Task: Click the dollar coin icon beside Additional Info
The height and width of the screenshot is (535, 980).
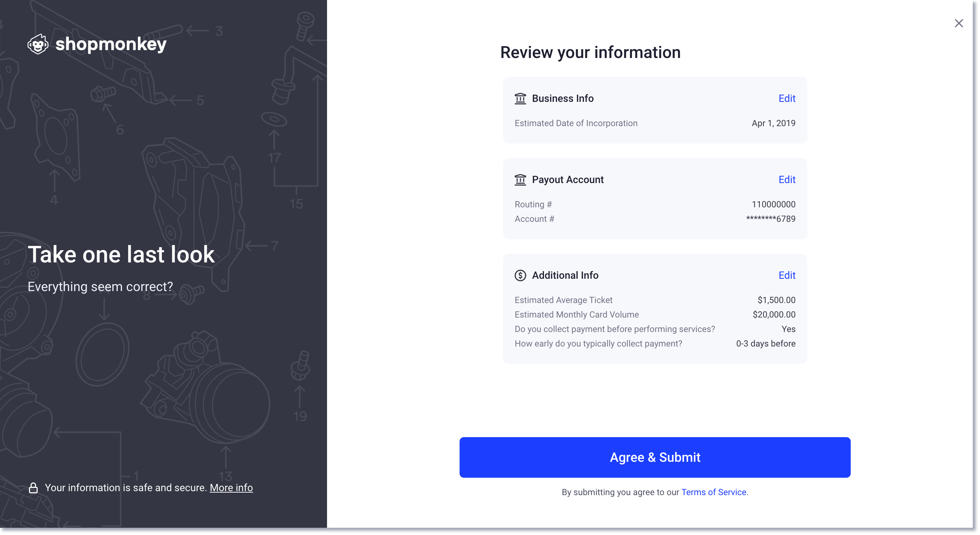Action: tap(520, 275)
